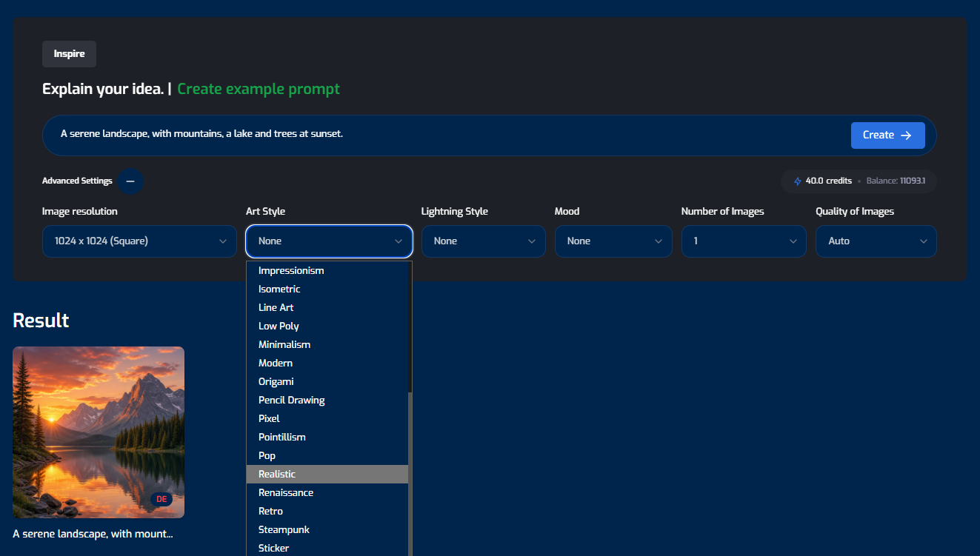Click the lightning bolt credits icon
The image size is (980, 556).
(798, 181)
